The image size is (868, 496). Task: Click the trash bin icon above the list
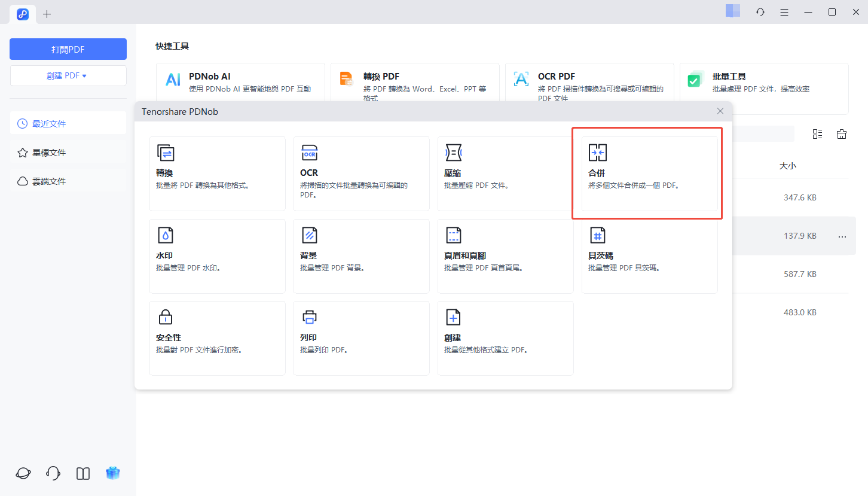[x=842, y=134]
